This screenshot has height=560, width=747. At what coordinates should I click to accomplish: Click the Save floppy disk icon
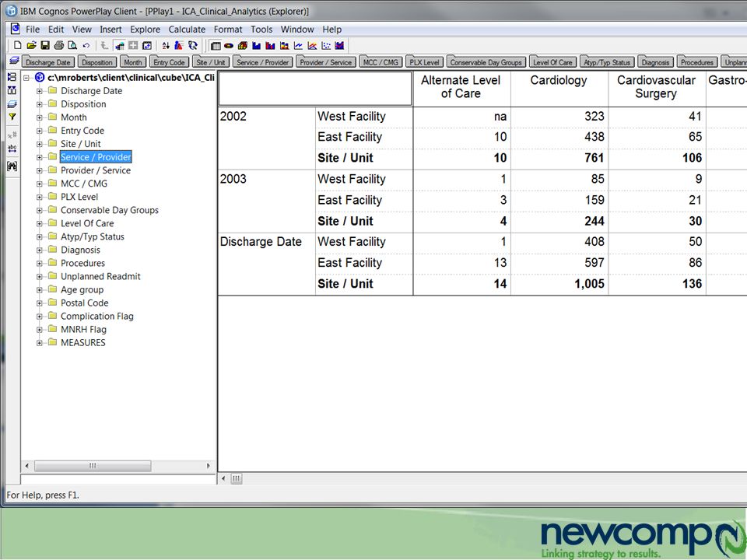(45, 46)
